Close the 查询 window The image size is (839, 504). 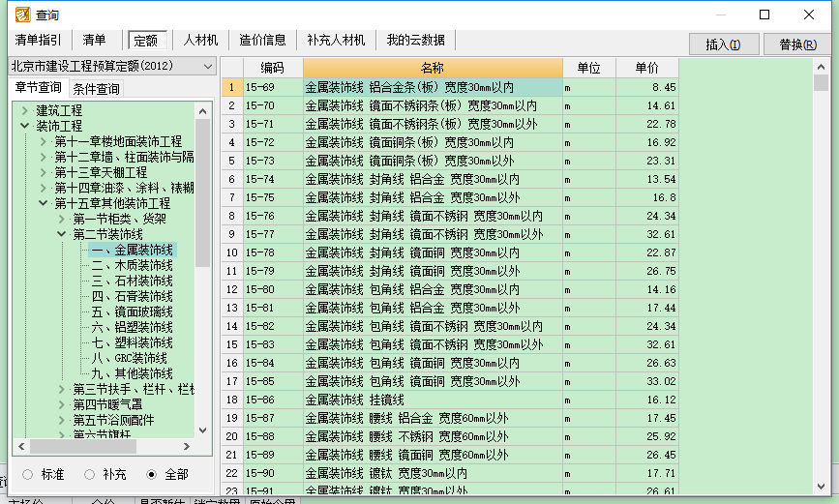[x=809, y=15]
